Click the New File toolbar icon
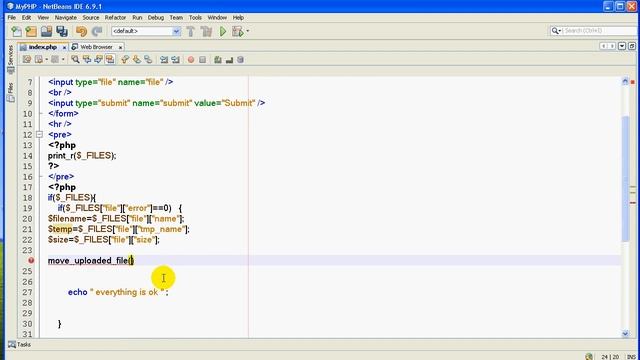Viewport: 640px width, 360px height. tap(17, 31)
